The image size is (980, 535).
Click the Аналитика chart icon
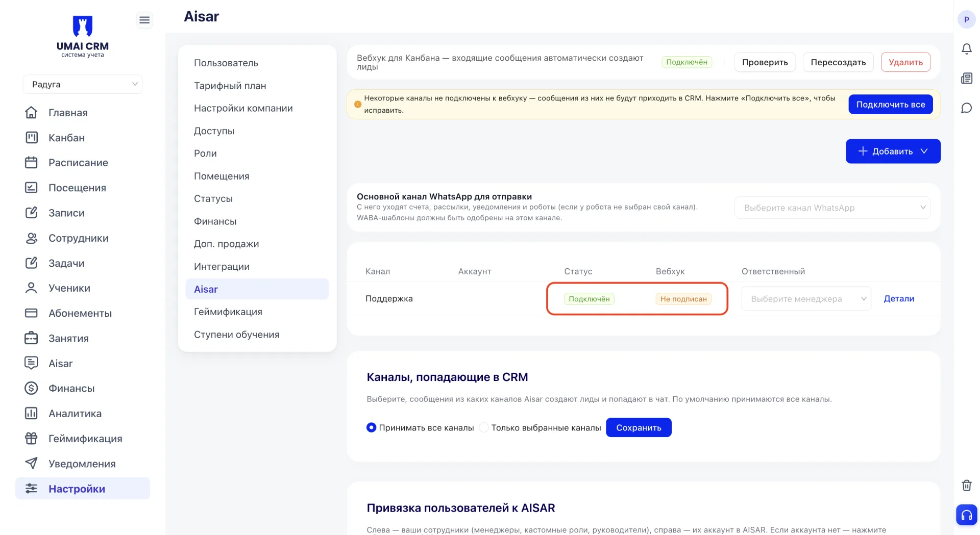(x=31, y=413)
